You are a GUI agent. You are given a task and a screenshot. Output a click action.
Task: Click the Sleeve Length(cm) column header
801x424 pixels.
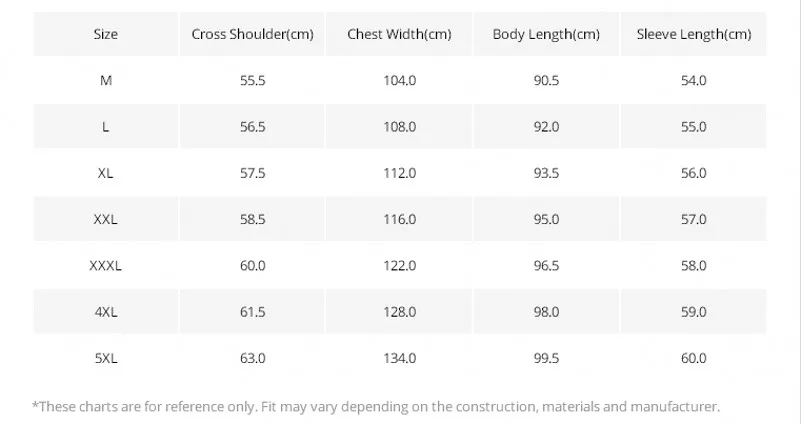click(694, 34)
